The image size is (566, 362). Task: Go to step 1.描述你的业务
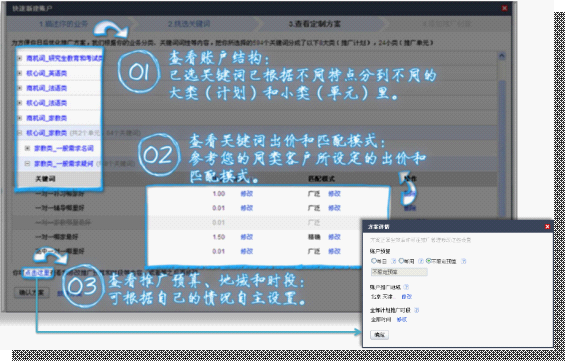click(64, 24)
